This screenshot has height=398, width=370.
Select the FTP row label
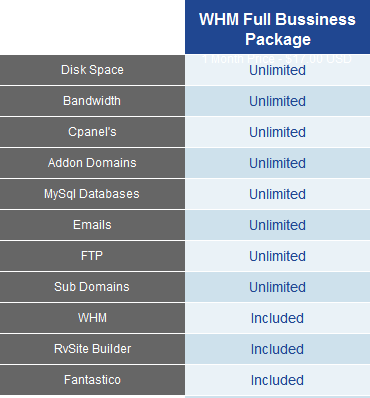tap(92, 256)
